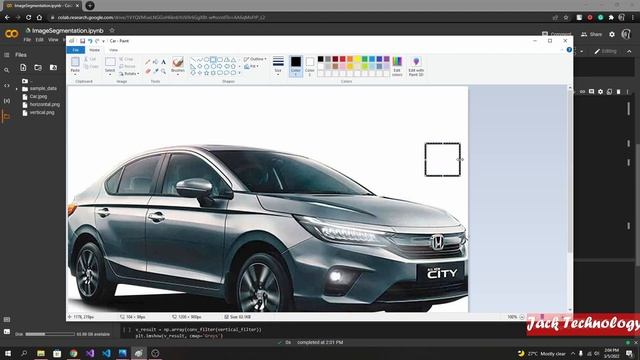Screen dimensions: 640x360
Task: Open Colab View menu
Action: point(53,40)
